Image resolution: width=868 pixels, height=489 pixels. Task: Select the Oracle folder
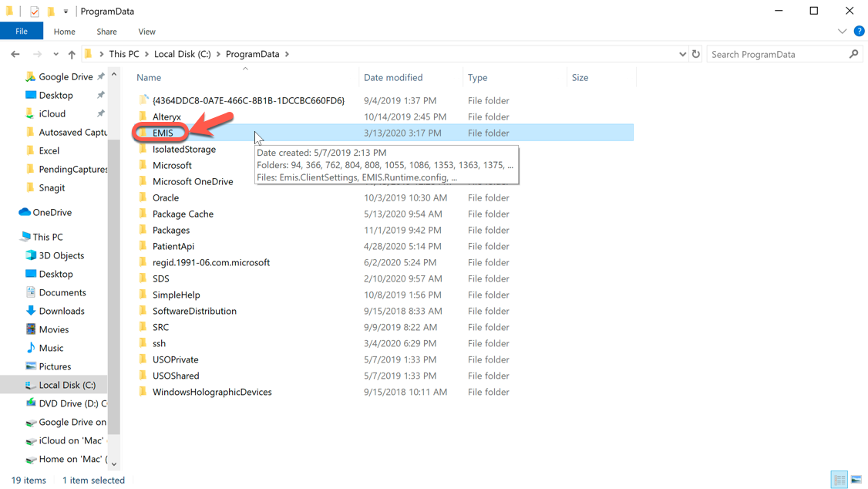166,197
